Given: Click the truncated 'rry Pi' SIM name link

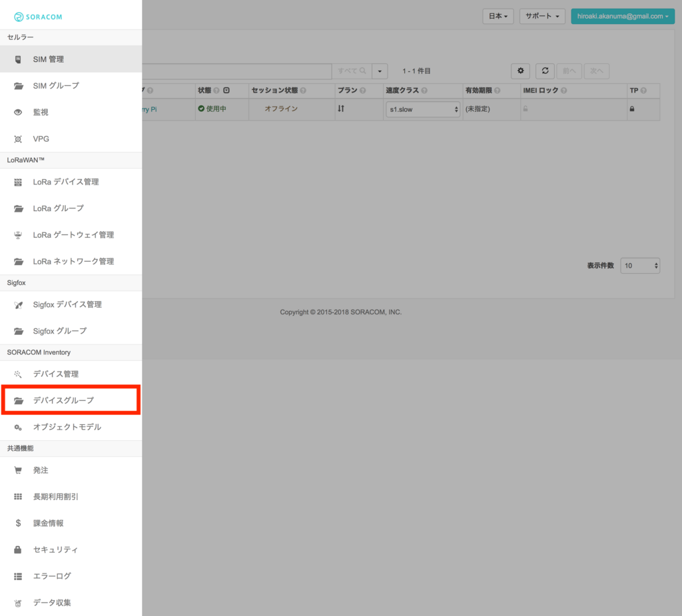Looking at the screenshot, I should pos(149,109).
